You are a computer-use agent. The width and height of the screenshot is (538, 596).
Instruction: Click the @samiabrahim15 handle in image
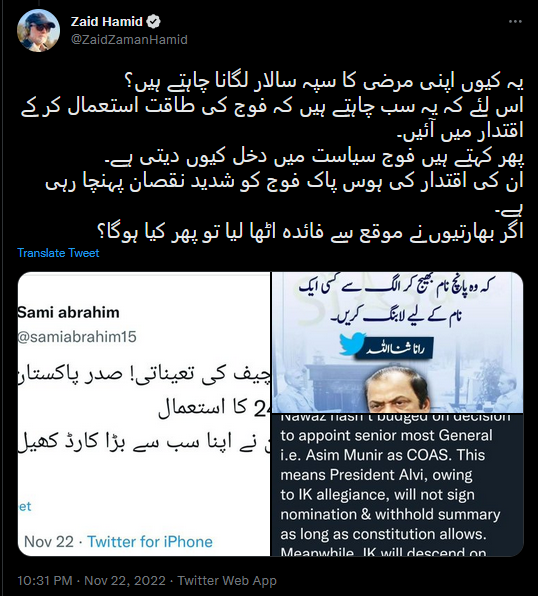pos(77,337)
